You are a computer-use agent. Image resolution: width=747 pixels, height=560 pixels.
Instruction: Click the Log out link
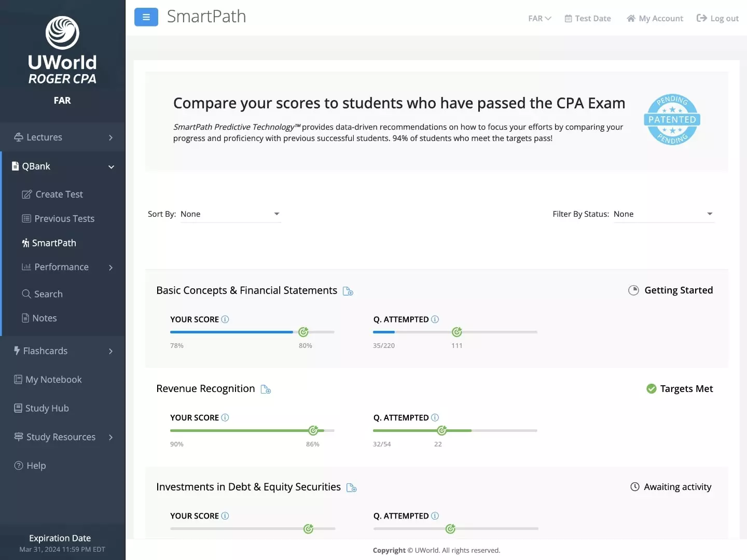(717, 19)
